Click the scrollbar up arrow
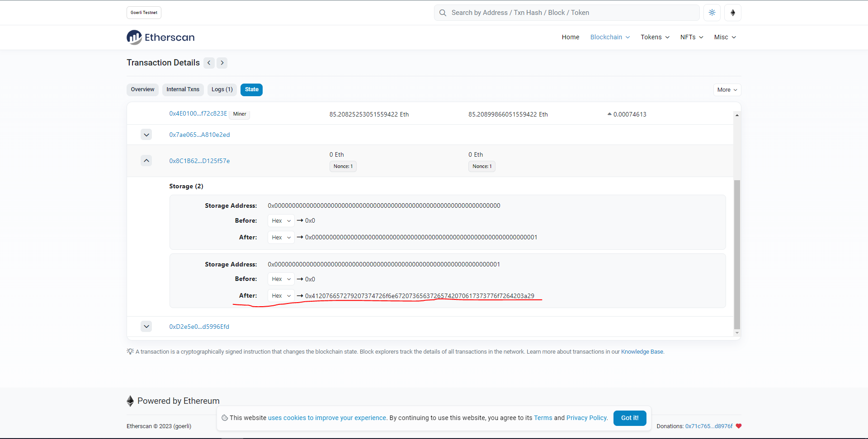Screen dimensions: 868x439 coord(737,115)
